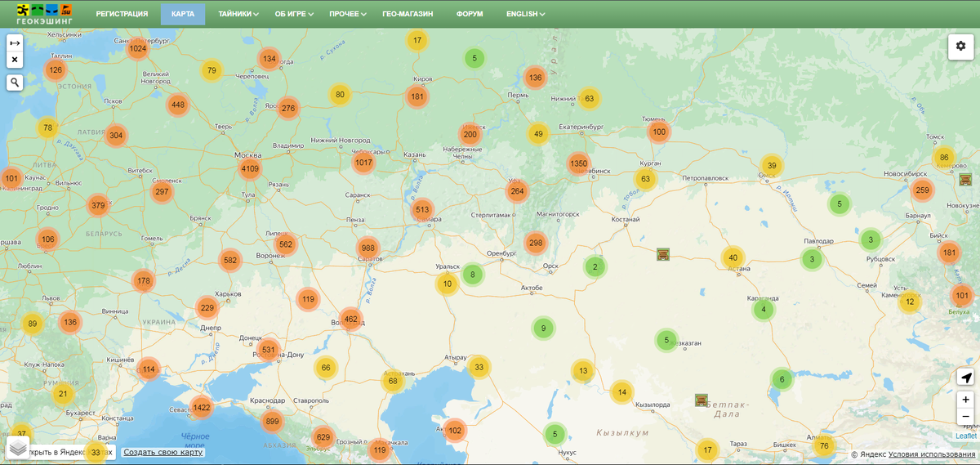Click the Создать свою карту link
Image resolution: width=980 pixels, height=465 pixels.
click(163, 452)
